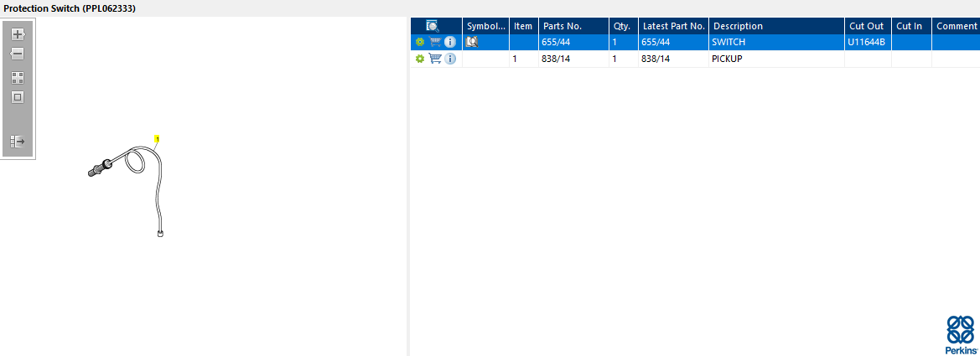Select the PICKUP row description cell
Screen dimensions: 980x356
pyautogui.click(x=777, y=59)
